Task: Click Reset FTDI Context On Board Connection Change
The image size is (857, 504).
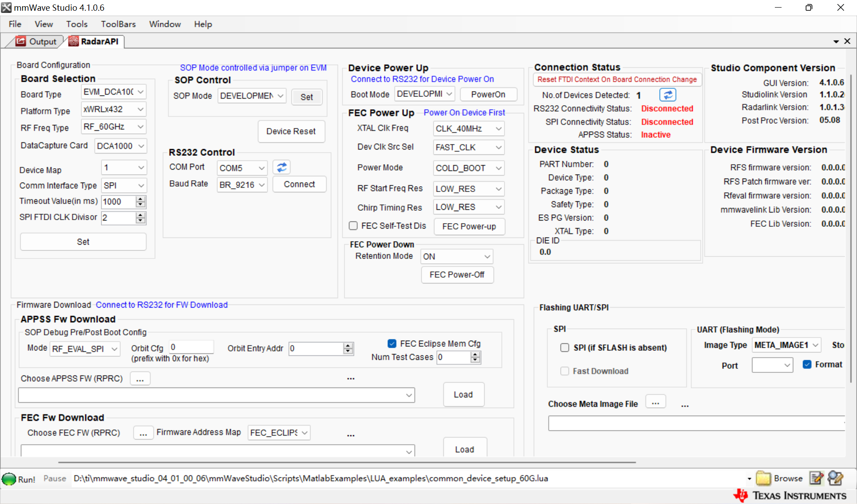Action: point(617,79)
